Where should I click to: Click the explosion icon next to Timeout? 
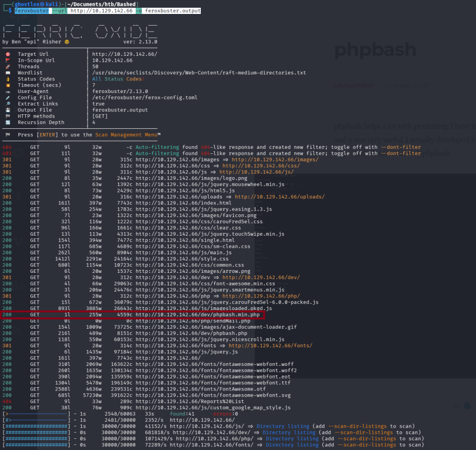point(7,86)
